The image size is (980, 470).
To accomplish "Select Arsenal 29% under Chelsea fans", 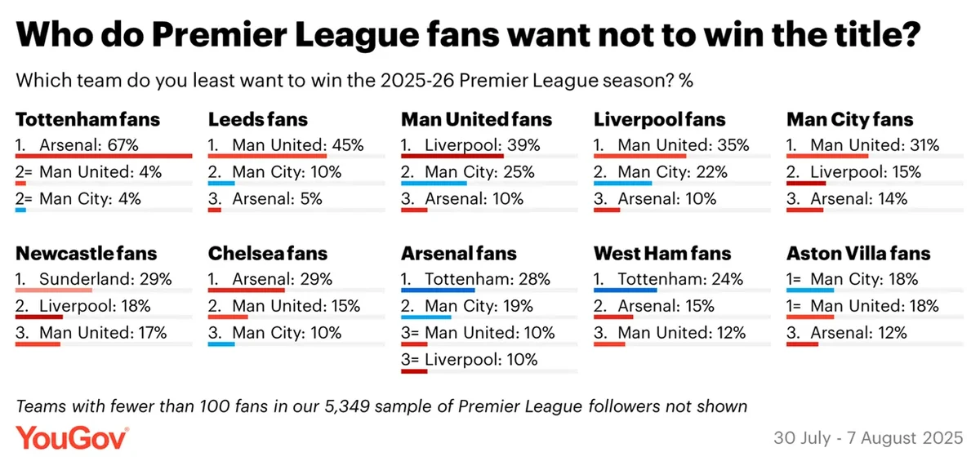I will coord(270,280).
